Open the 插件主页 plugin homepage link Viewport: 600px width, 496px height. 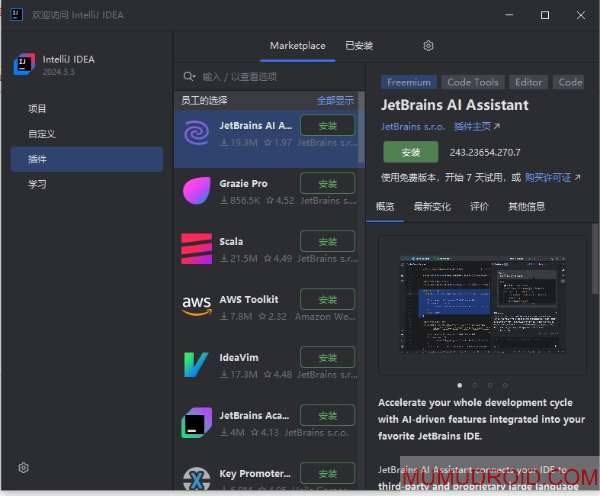point(476,126)
